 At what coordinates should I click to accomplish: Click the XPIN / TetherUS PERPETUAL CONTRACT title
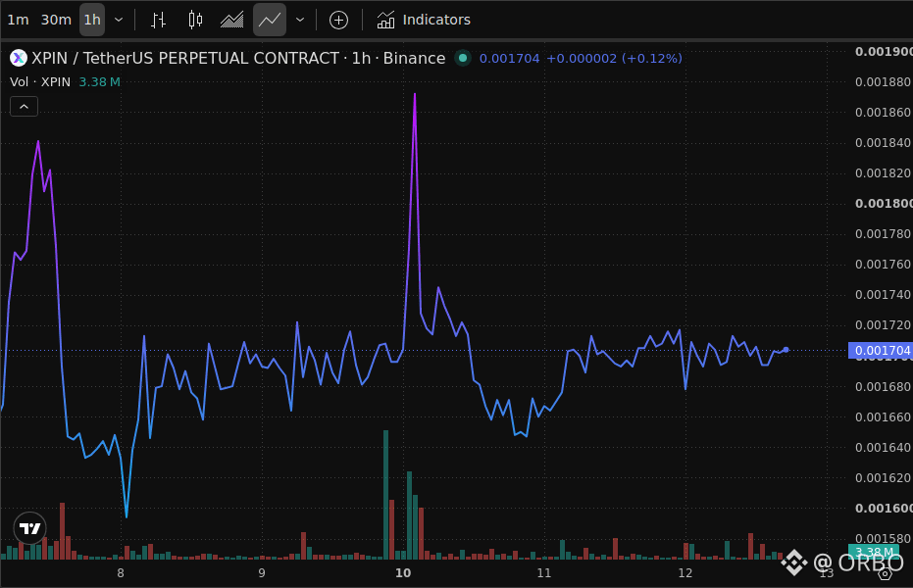tap(185, 58)
